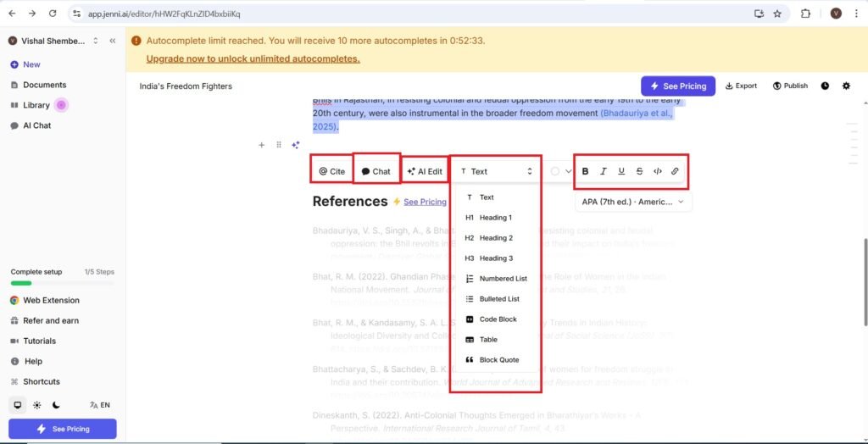Image resolution: width=868 pixels, height=444 pixels.
Task: Open the APA 7th edition citation style dropdown
Action: [632, 202]
